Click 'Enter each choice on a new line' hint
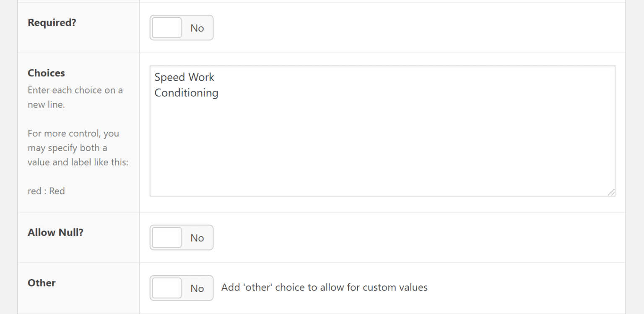644x314 pixels. pyautogui.click(x=75, y=97)
